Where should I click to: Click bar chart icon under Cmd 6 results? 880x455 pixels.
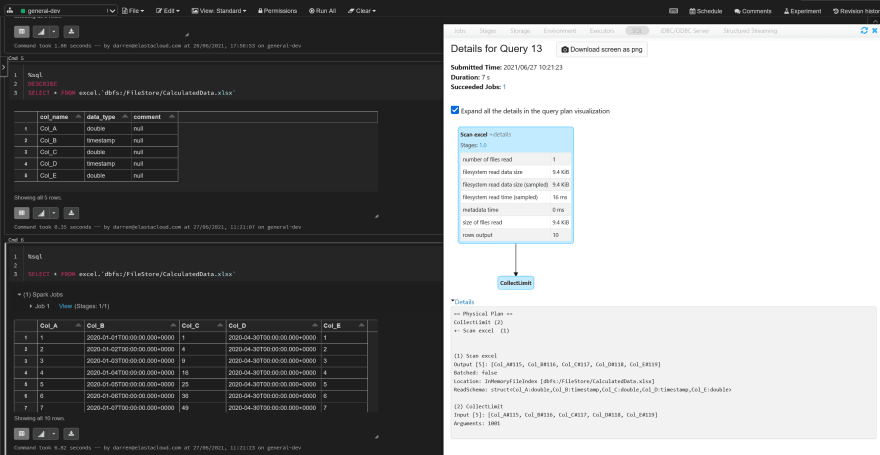[x=41, y=434]
